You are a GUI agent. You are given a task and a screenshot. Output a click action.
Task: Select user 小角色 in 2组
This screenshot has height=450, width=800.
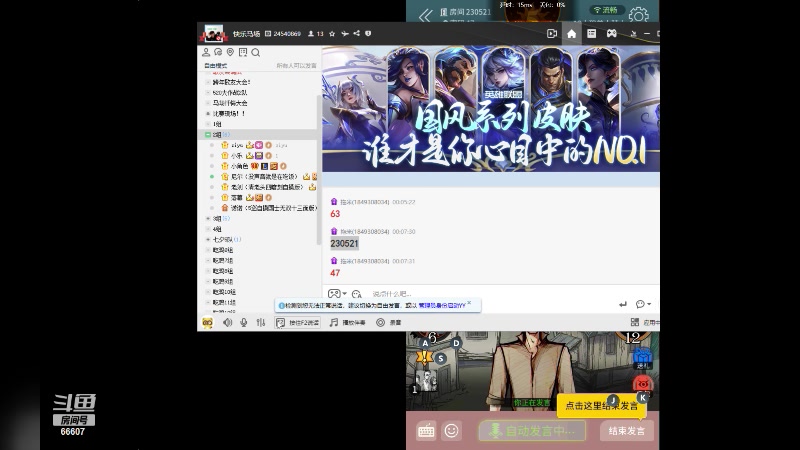pyautogui.click(x=239, y=166)
